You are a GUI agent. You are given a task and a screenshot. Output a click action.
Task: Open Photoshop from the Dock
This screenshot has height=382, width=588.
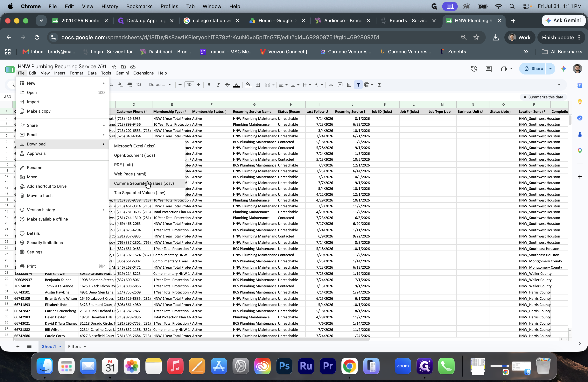point(284,366)
